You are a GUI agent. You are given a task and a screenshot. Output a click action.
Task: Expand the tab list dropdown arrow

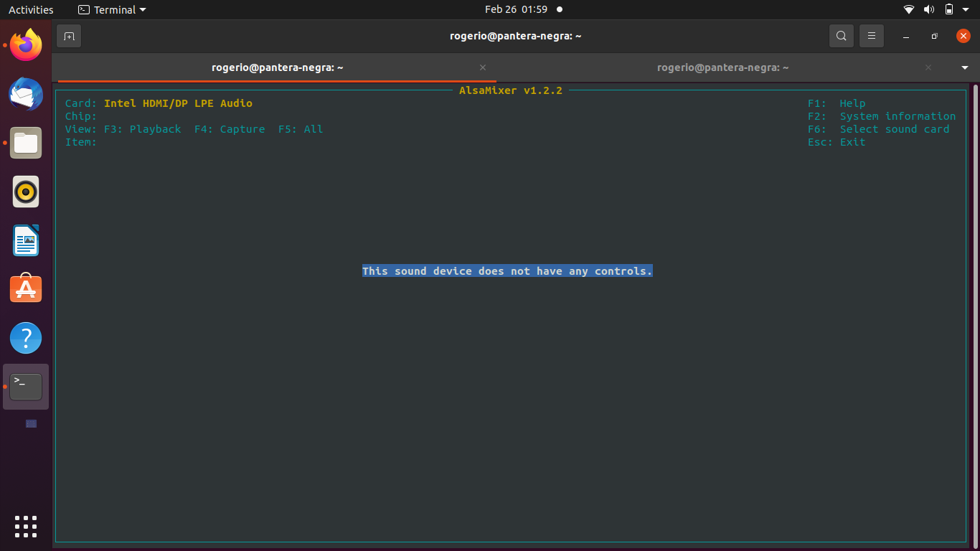[965, 67]
